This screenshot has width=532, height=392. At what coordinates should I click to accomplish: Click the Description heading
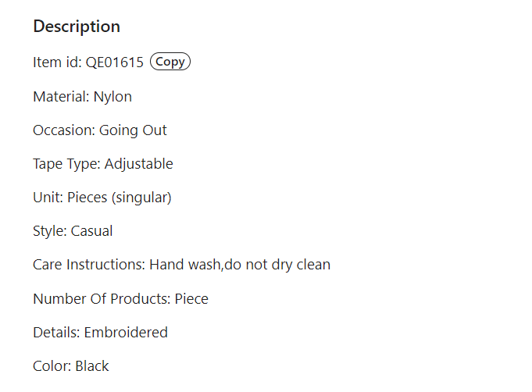77,27
